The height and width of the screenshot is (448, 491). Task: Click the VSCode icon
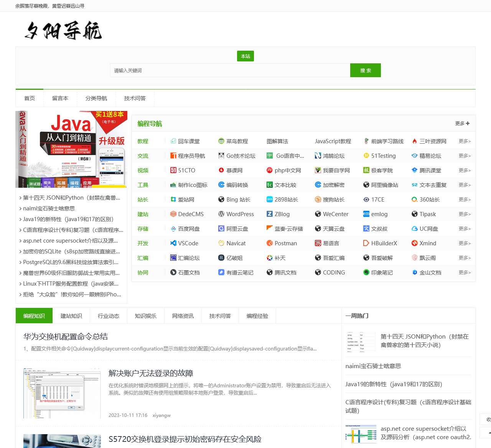(x=173, y=243)
